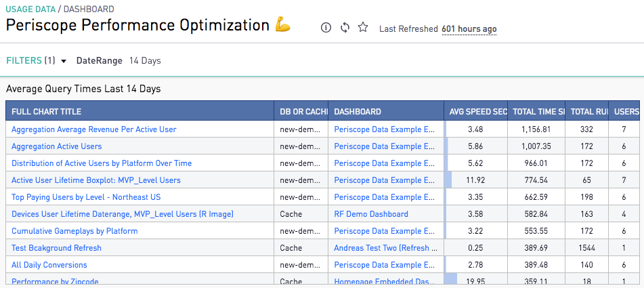Sort by DASHBOARD column header
Screen dimensions: 644x288
coord(386,111)
